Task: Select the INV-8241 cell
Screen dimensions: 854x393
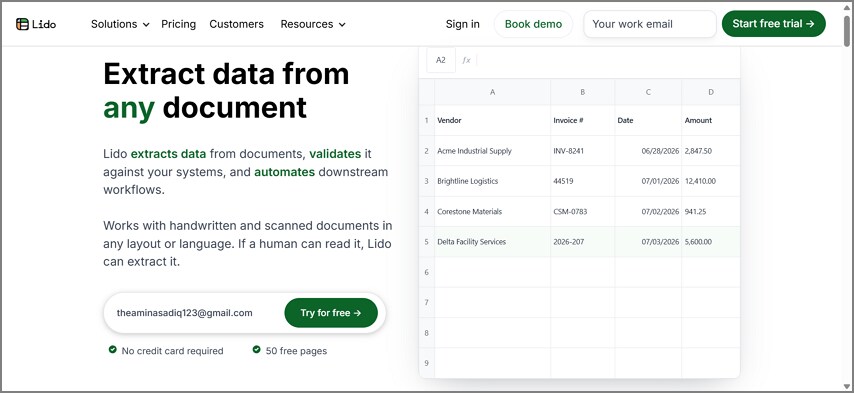Action: coord(582,151)
